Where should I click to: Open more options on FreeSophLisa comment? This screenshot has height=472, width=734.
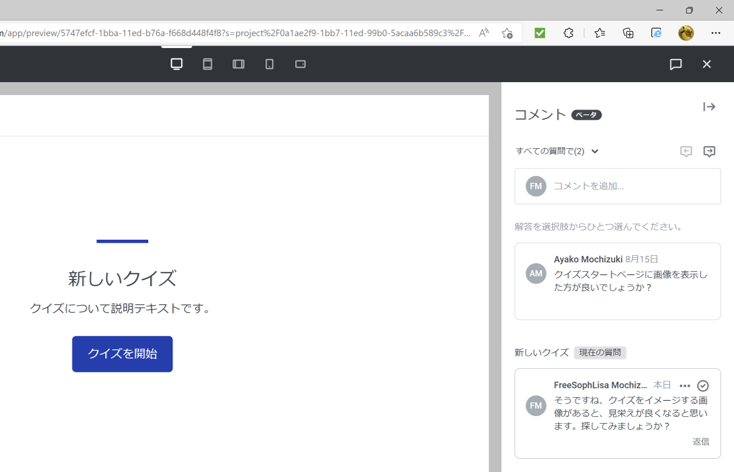click(685, 386)
